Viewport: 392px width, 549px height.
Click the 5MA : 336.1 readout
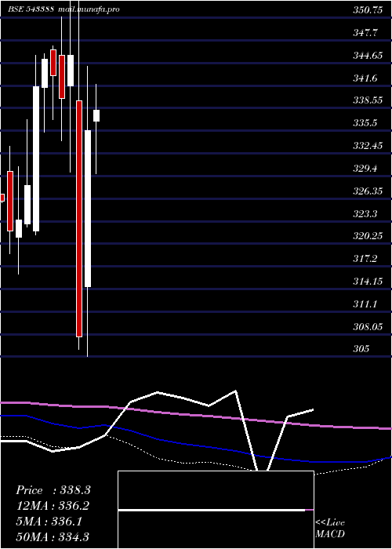(49, 522)
